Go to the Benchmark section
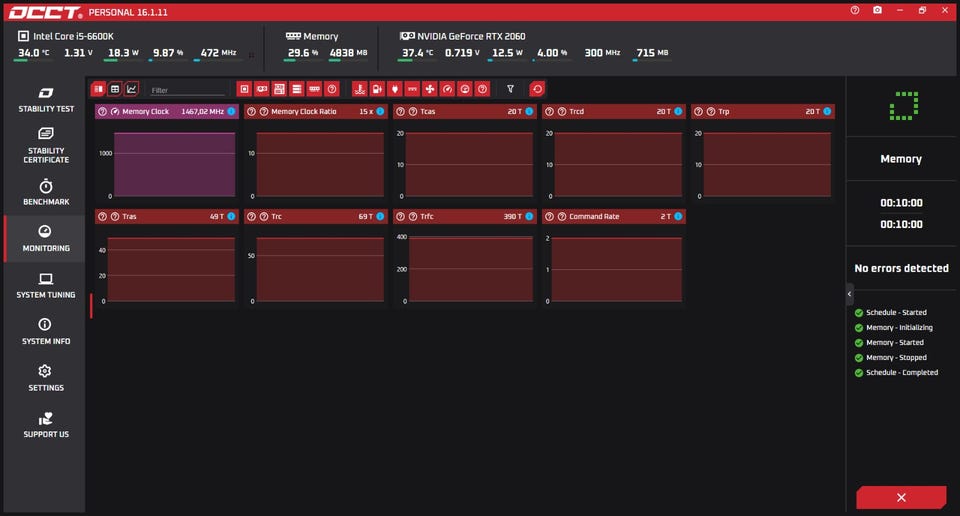Viewport: 960px width, 516px height. 46,192
